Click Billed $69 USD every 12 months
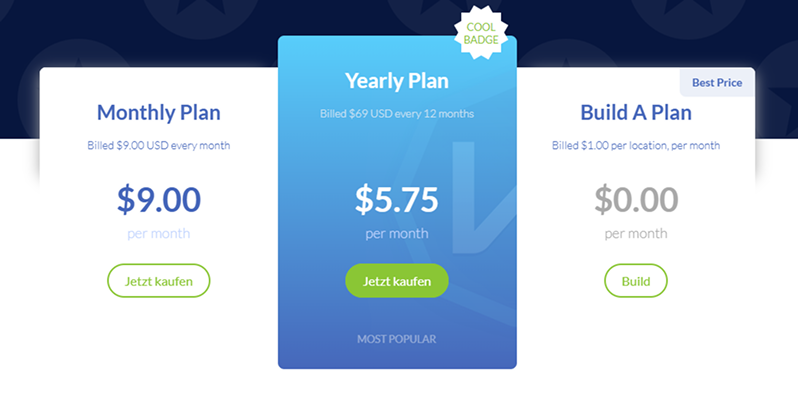798x400 pixels. coord(397,113)
